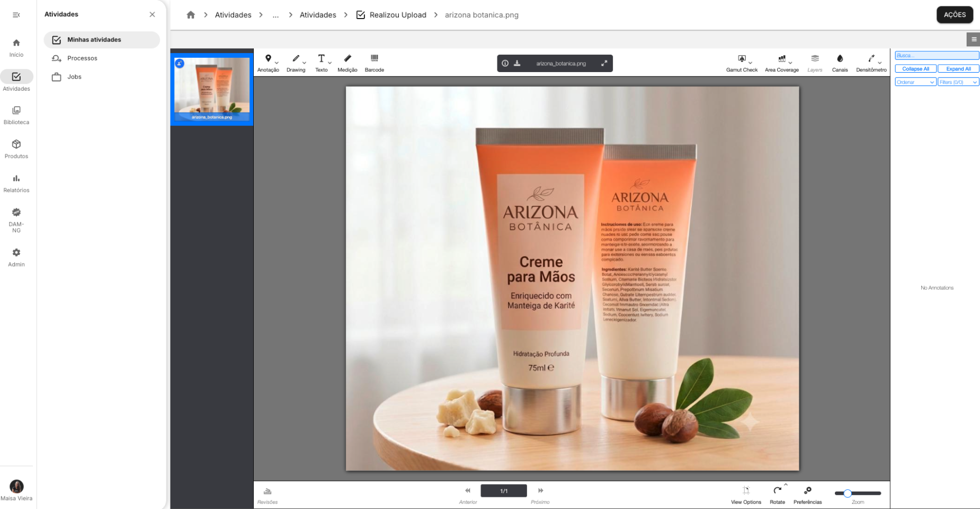Adjust the Zoom slider
Image resolution: width=980 pixels, height=509 pixels.
858,493
